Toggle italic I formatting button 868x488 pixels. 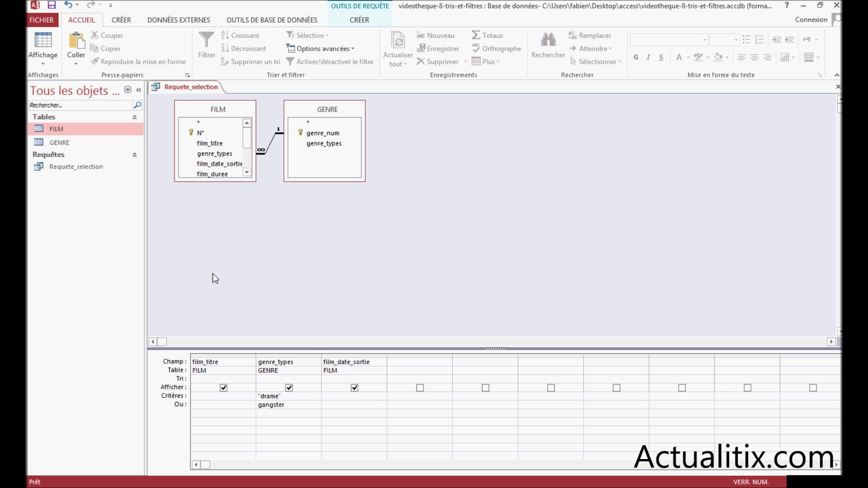(x=648, y=57)
